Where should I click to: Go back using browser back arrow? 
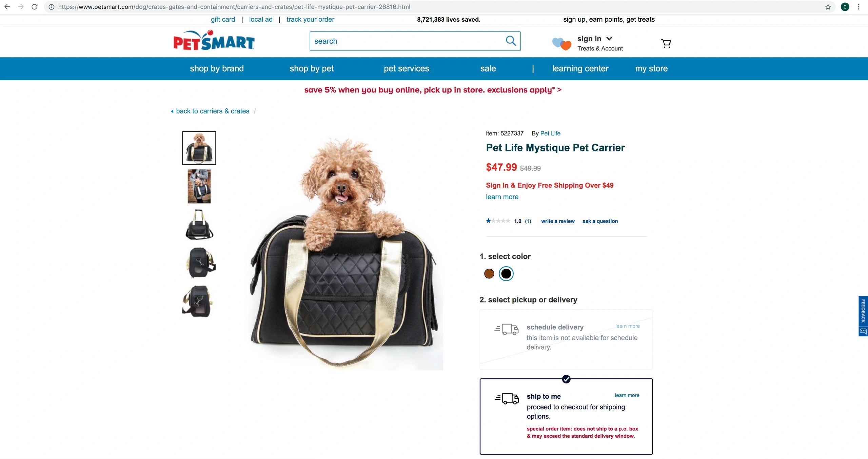7,7
